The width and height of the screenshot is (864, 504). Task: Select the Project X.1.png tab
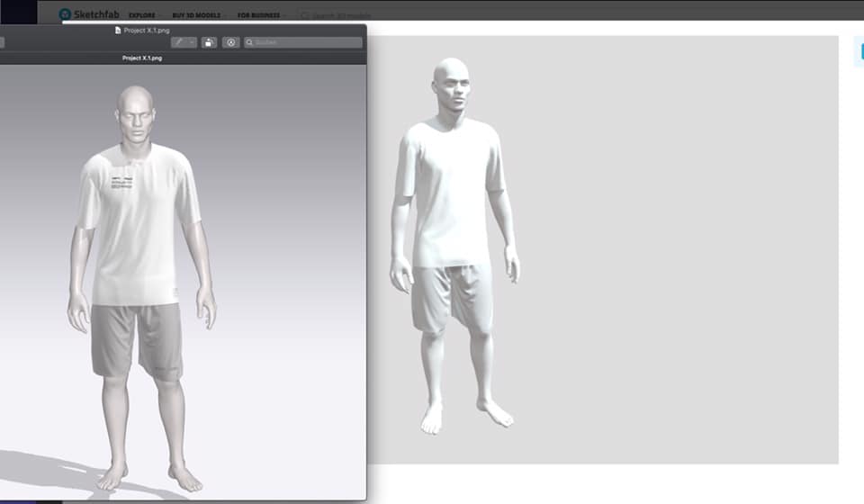coord(142,58)
